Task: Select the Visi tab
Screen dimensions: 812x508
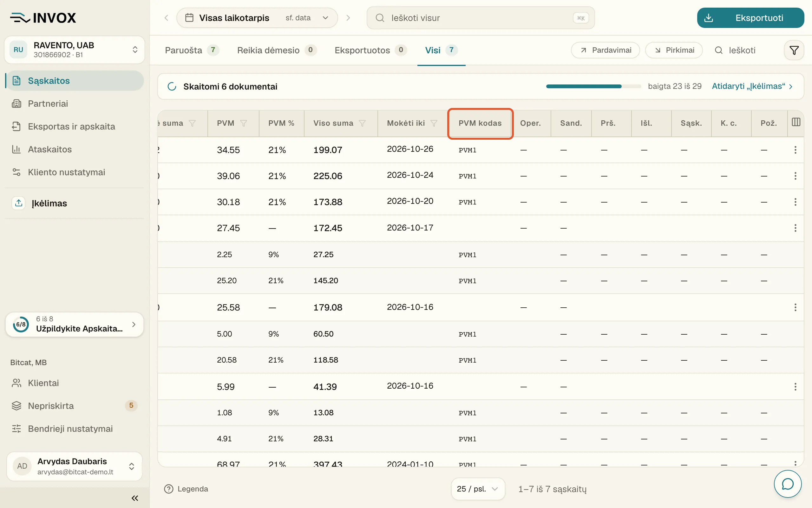Action: click(x=441, y=50)
